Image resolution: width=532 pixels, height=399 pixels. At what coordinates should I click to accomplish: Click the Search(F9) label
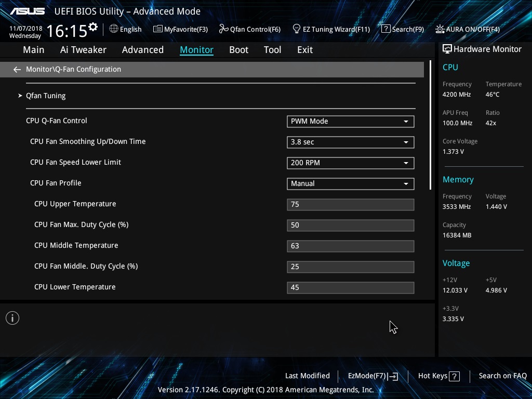[408, 29]
